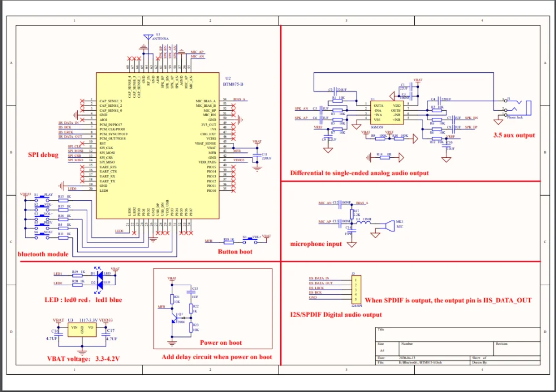The width and height of the screenshot is (556, 392).
Task: Select the R14 0R resistor
Action: pyautogui.click(x=385, y=157)
